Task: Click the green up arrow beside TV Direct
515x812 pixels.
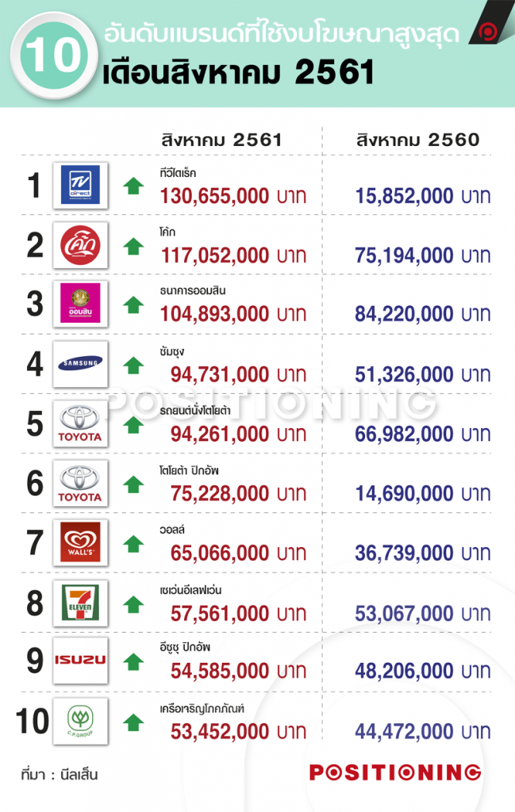Action: pyautogui.click(x=133, y=186)
